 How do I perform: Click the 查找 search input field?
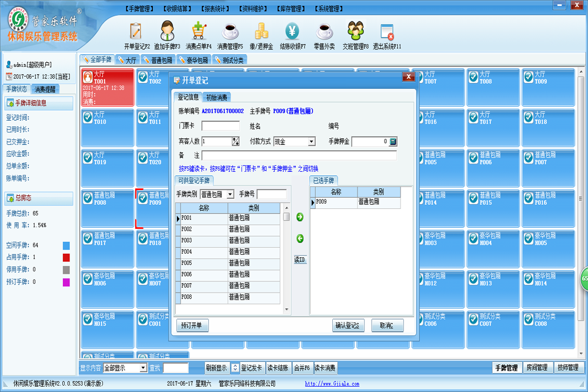click(176, 368)
